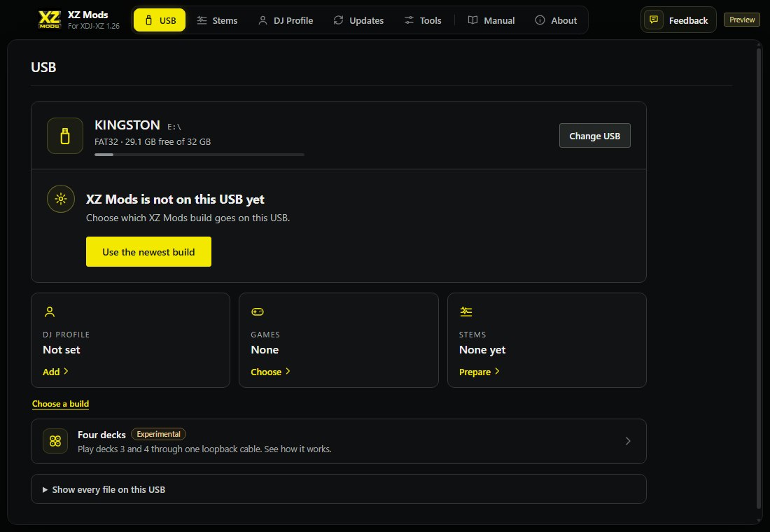
Task: Click 'None yet' in Stems card
Action: pos(482,350)
